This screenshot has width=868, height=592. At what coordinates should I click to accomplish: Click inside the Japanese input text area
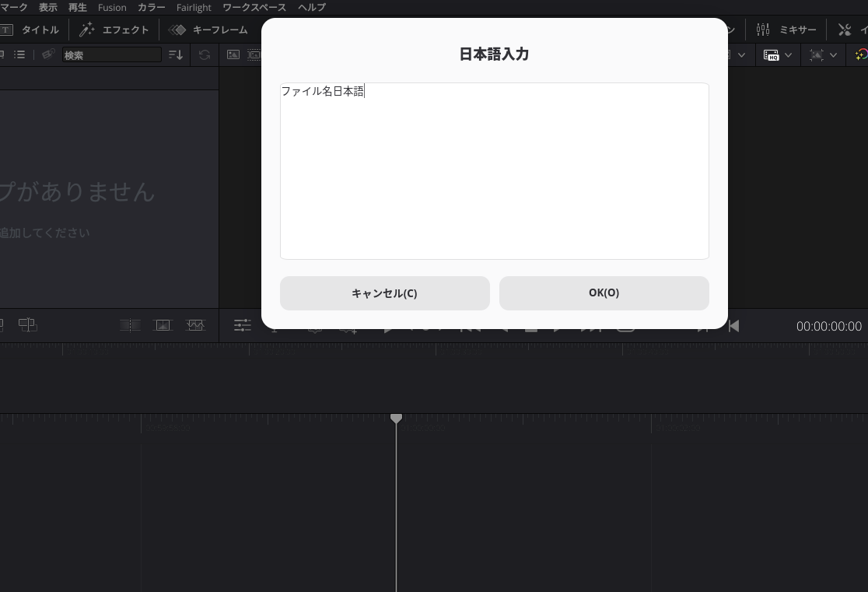click(495, 171)
